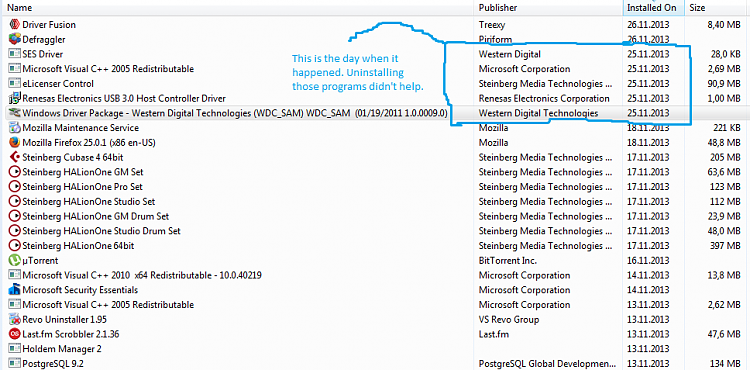Select the Driver Fusion entry name
Image resolution: width=750 pixels, height=370 pixels.
(49, 24)
